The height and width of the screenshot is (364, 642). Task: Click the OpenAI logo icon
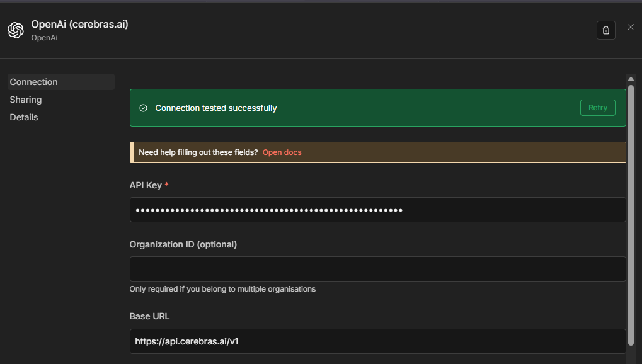click(x=15, y=30)
